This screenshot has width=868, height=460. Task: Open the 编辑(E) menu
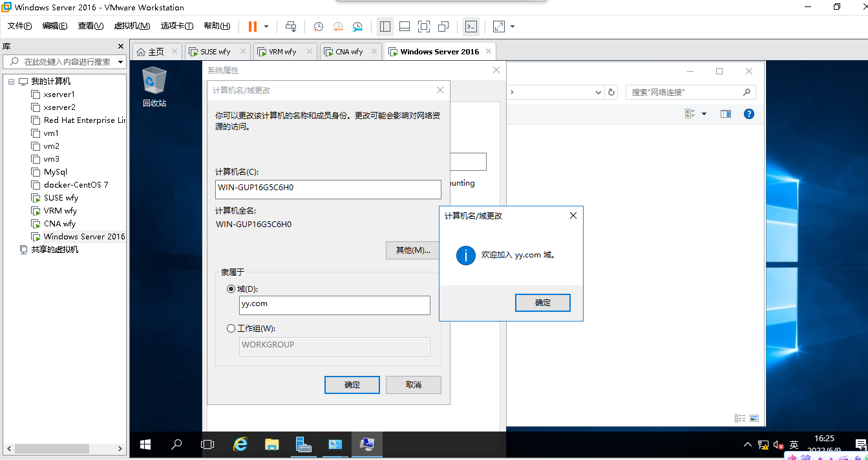55,26
